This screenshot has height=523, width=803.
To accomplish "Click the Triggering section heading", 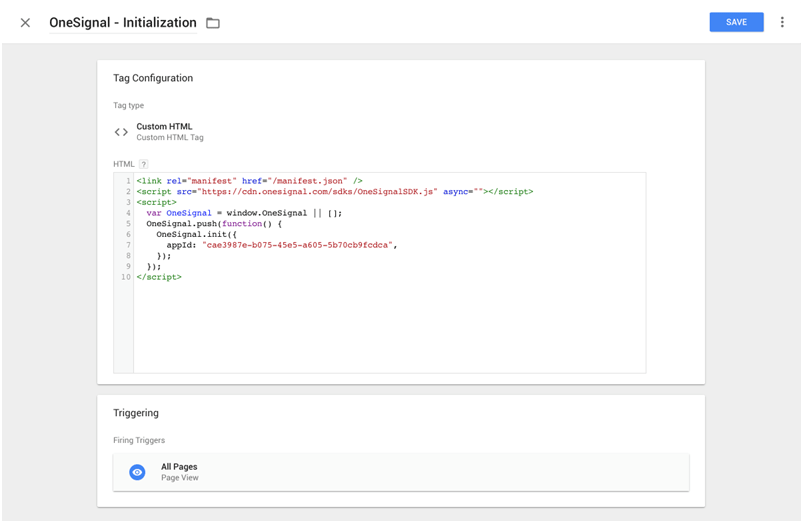I will [136, 413].
